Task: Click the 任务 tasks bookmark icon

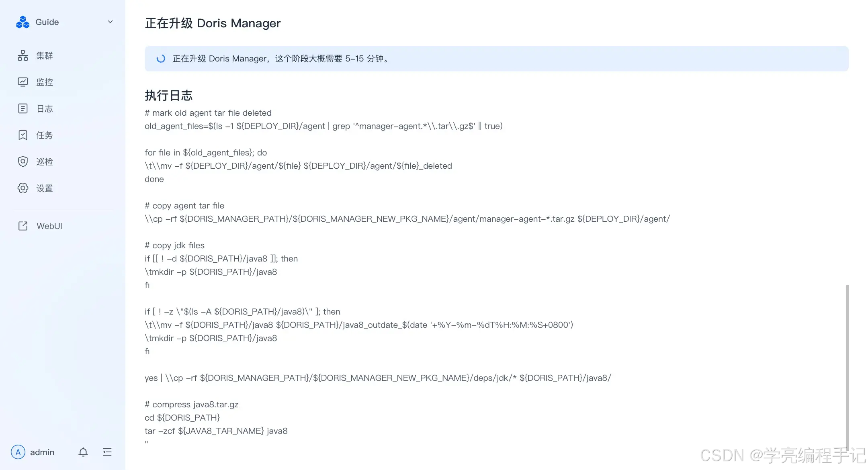Action: pos(23,135)
